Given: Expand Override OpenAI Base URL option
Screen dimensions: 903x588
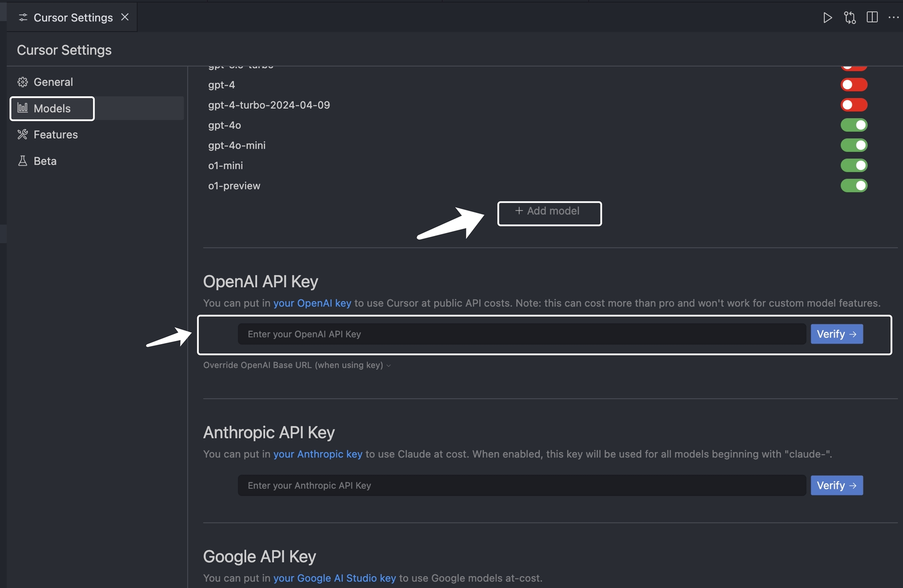Looking at the screenshot, I should 297,365.
